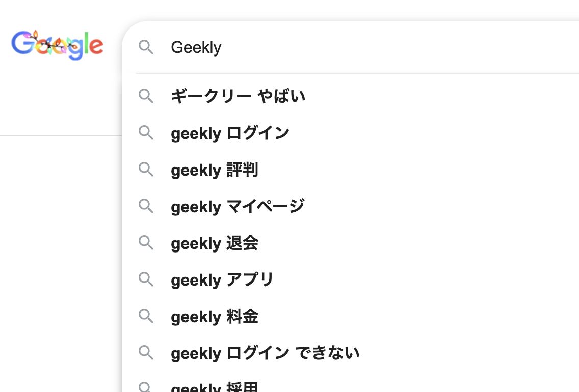Select the geekly アプリ suggestion

pyautogui.click(x=222, y=279)
